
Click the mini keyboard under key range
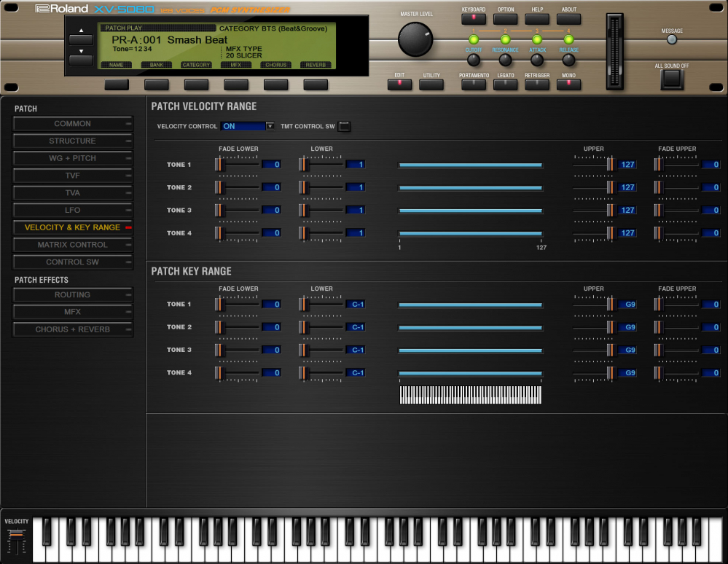470,394
